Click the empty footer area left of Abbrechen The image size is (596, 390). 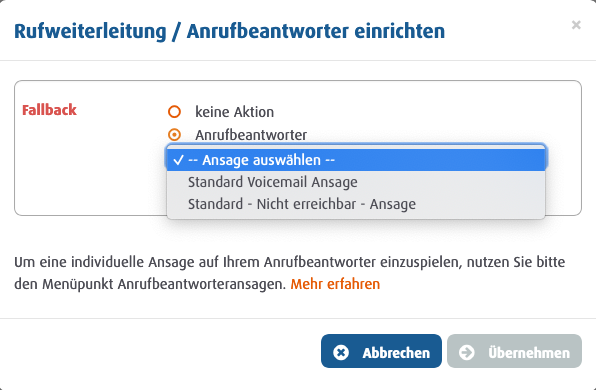coord(160,351)
